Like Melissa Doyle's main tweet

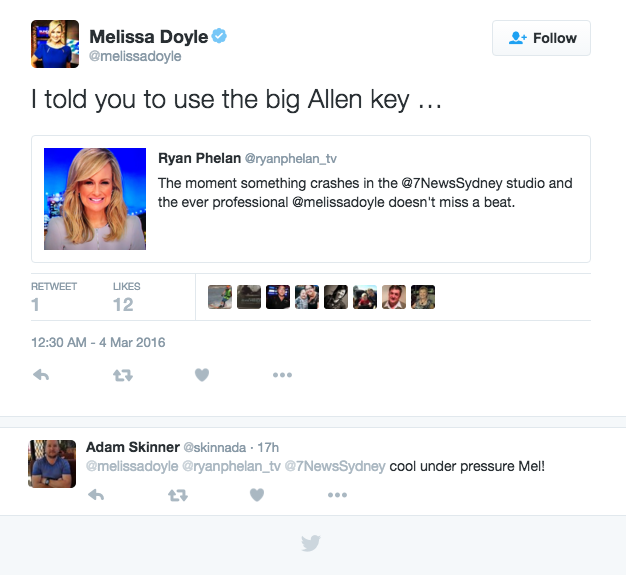click(x=202, y=375)
